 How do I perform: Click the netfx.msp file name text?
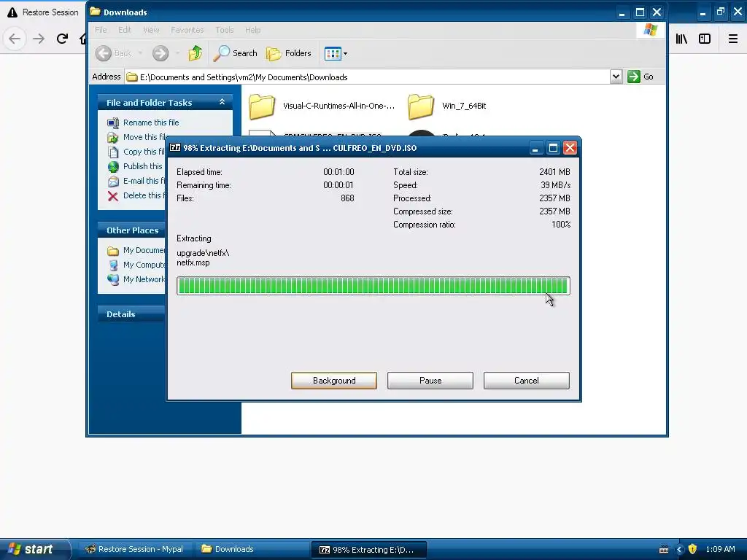[x=193, y=262]
